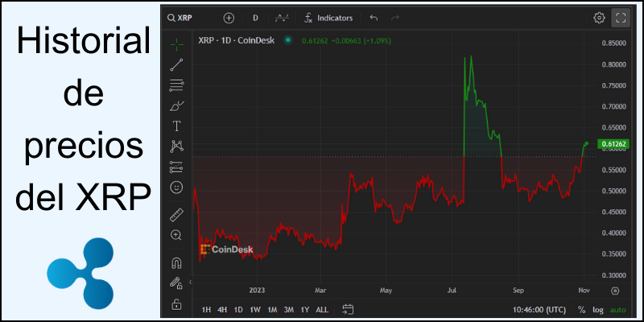Screen dimensions: 644x322
Task: Click the XRP · 1D · CoinDesk chart title
Action: tap(237, 40)
